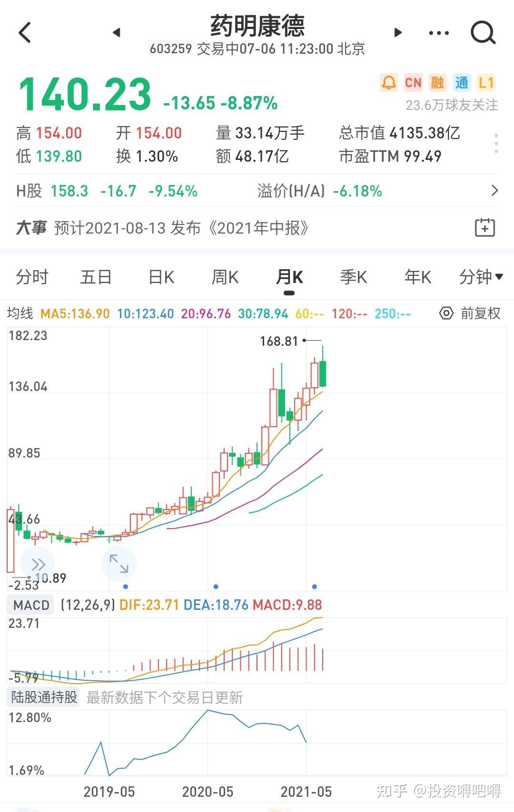Tap the latest green candlestick on chart
Screen dimensions: 514x812
(323, 373)
